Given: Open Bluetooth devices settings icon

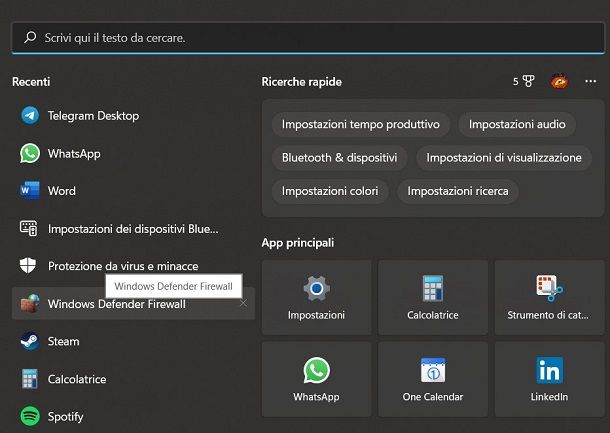Looking at the screenshot, I should pos(29,228).
